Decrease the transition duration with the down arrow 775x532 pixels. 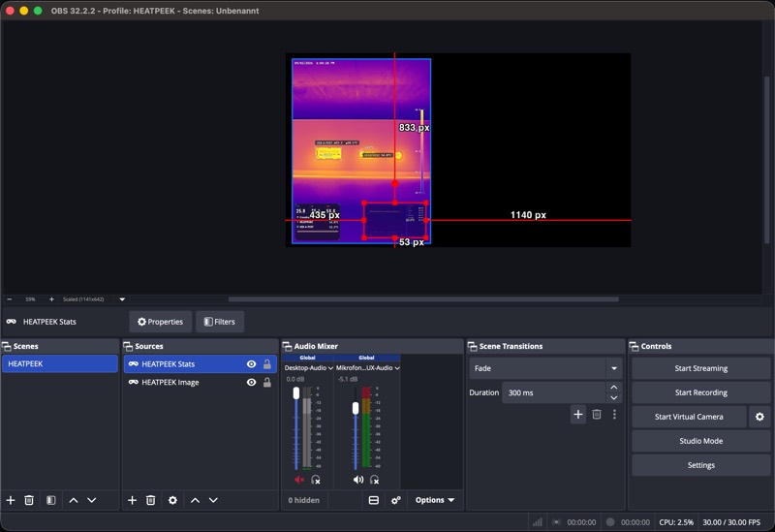click(614, 398)
